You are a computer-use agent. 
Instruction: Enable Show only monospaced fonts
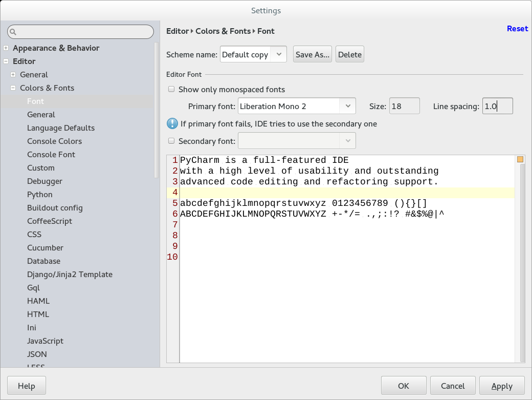pyautogui.click(x=171, y=90)
